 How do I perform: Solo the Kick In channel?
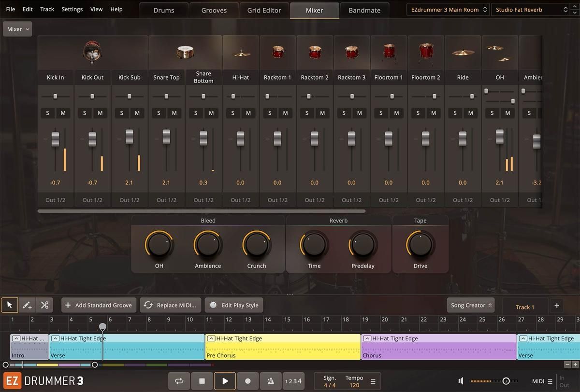(47, 113)
